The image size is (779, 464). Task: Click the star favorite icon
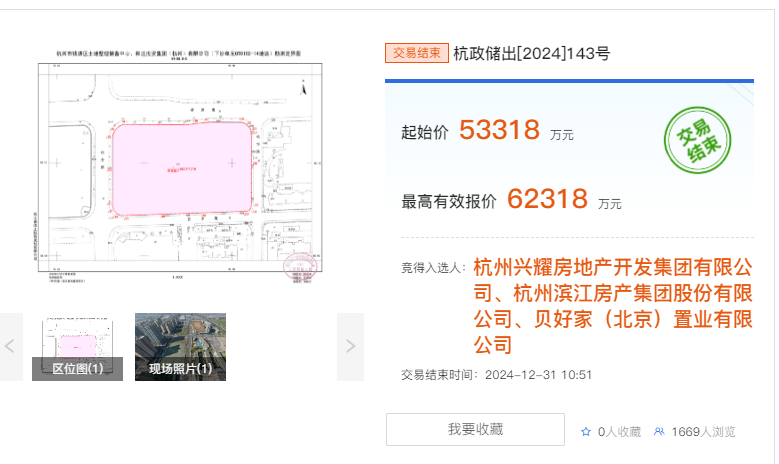pyautogui.click(x=586, y=432)
